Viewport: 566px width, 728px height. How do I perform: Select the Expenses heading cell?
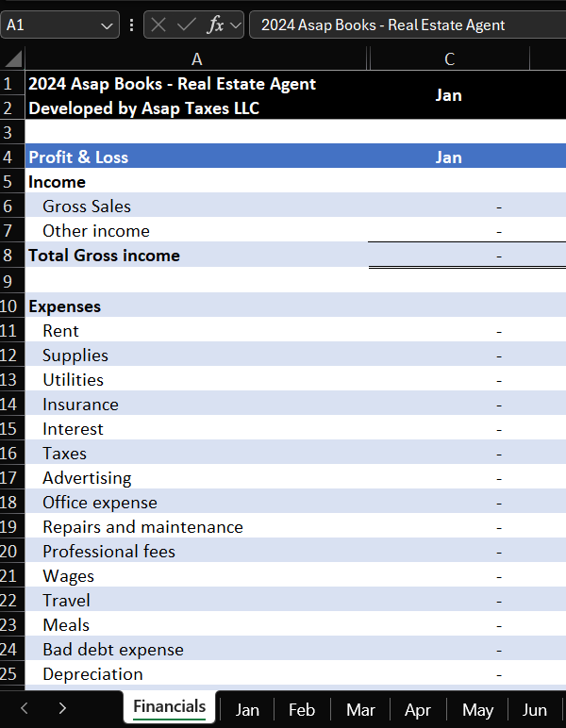click(x=196, y=306)
